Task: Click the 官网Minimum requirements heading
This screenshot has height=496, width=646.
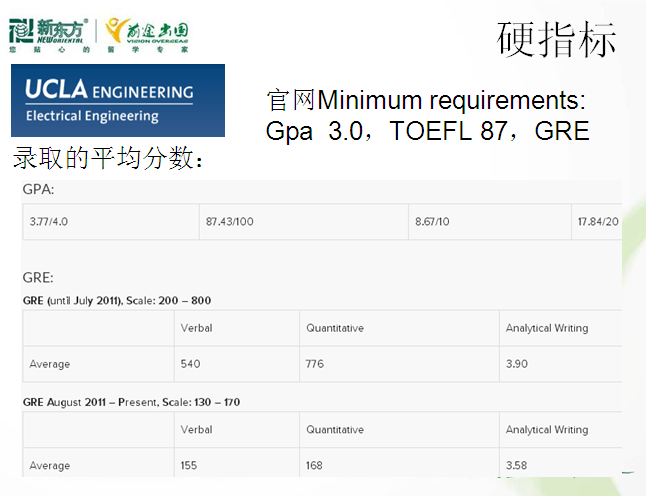Action: (x=426, y=100)
